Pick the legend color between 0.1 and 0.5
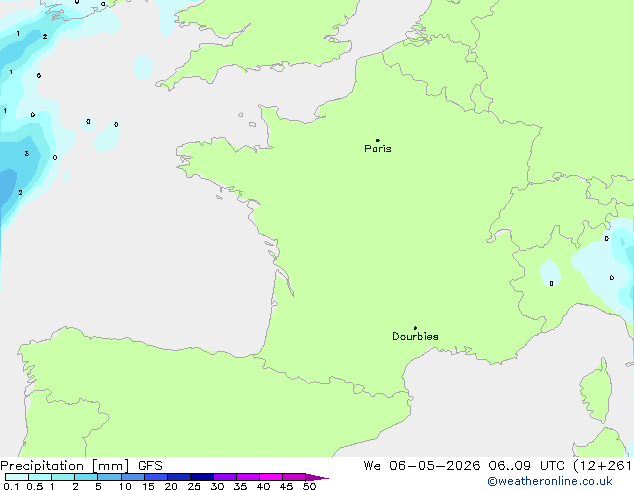634x490 pixels. [17, 477]
